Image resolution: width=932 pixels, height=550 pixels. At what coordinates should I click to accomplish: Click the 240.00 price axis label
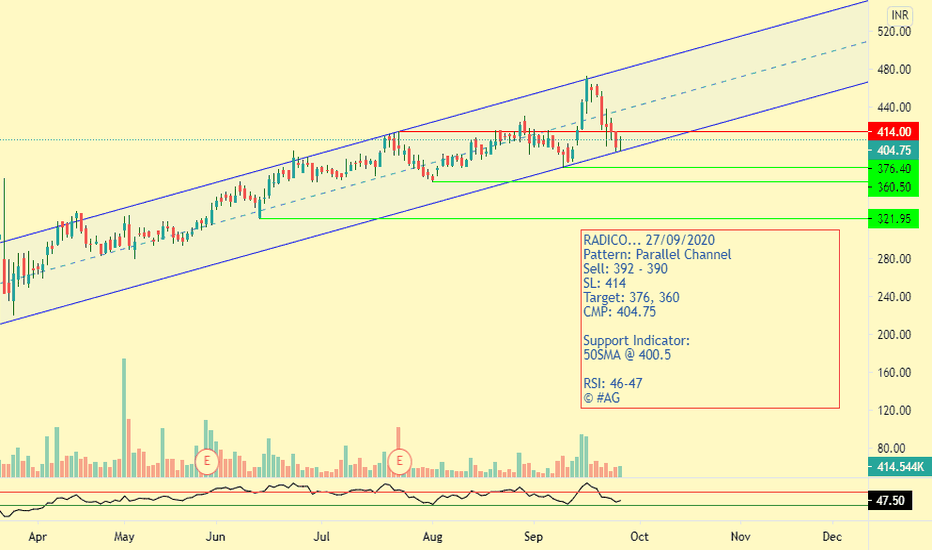894,297
